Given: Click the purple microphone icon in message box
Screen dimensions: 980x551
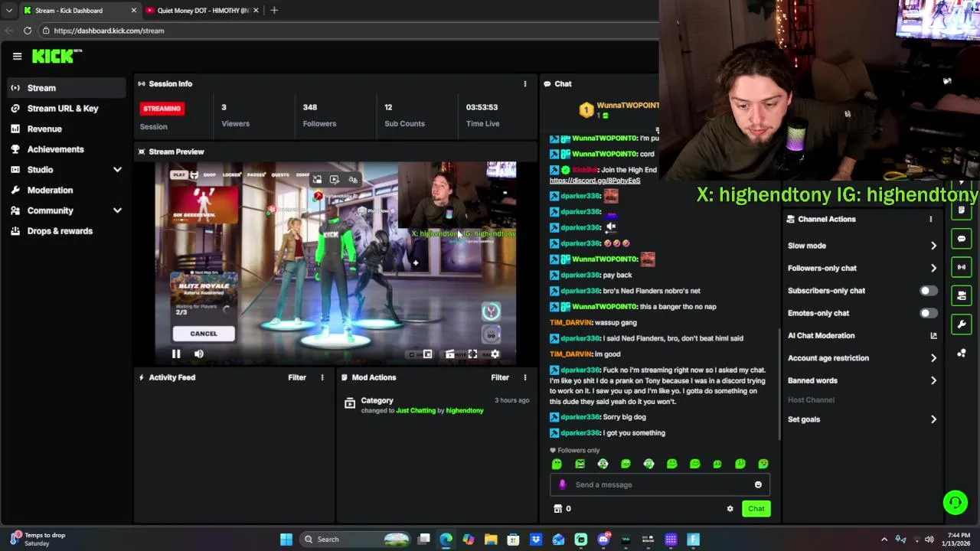Looking at the screenshot, I should [563, 484].
